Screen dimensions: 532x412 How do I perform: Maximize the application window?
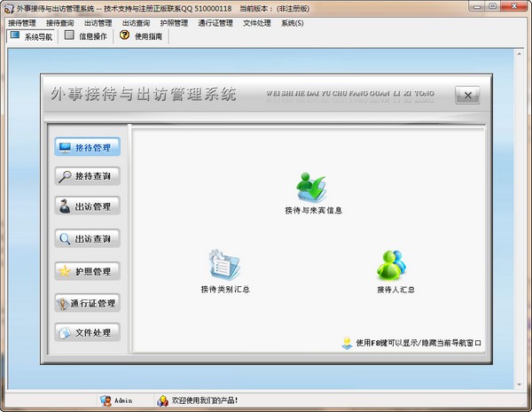(x=493, y=6)
